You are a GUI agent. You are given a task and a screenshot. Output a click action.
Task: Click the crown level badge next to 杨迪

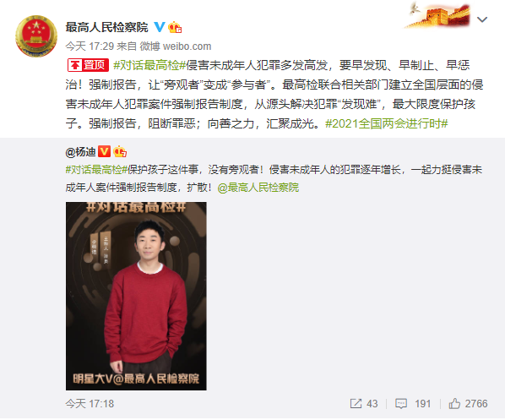pyautogui.click(x=120, y=151)
